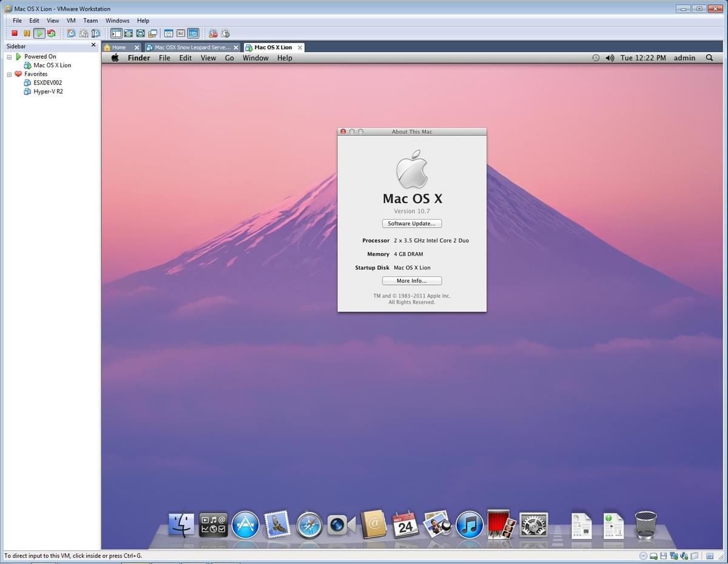
Task: Open iTunes from the Dock
Action: click(x=468, y=524)
